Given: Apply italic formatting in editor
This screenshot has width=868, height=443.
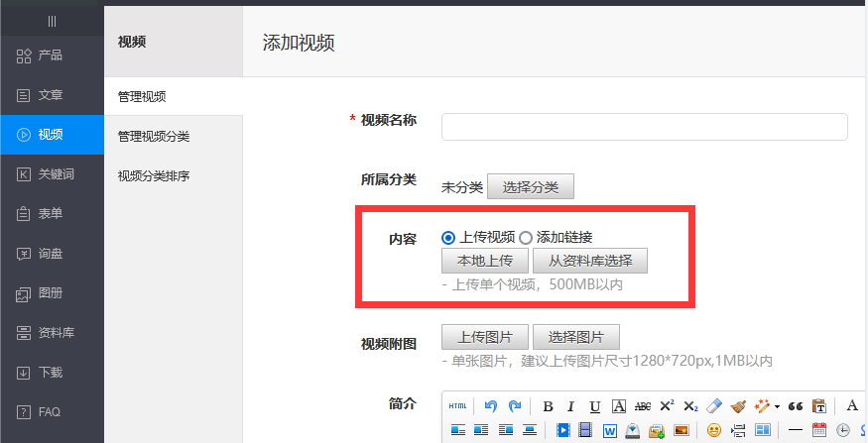Looking at the screenshot, I should 570,406.
